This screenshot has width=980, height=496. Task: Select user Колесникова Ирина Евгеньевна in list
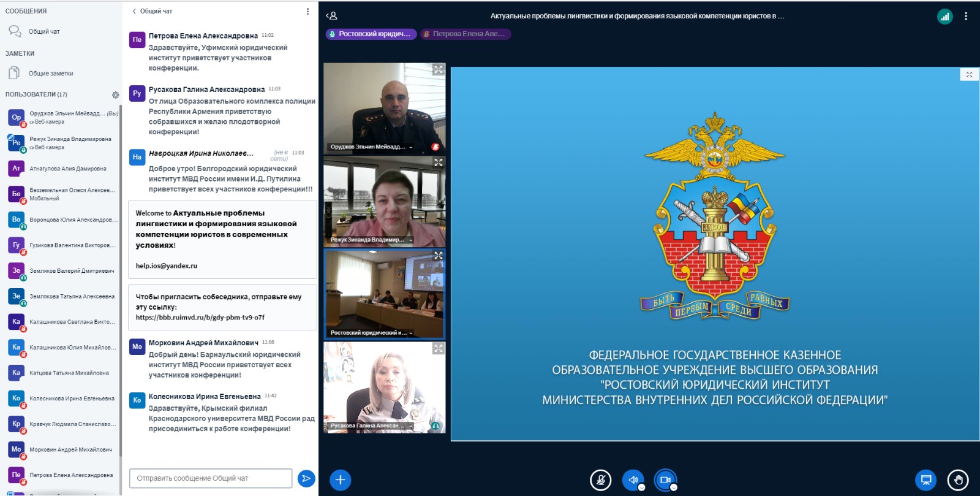pyautogui.click(x=61, y=399)
